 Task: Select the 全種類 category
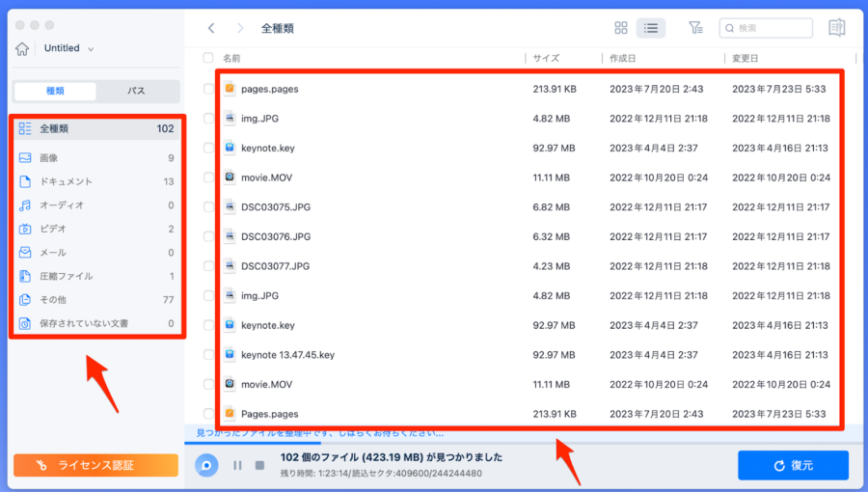point(96,128)
